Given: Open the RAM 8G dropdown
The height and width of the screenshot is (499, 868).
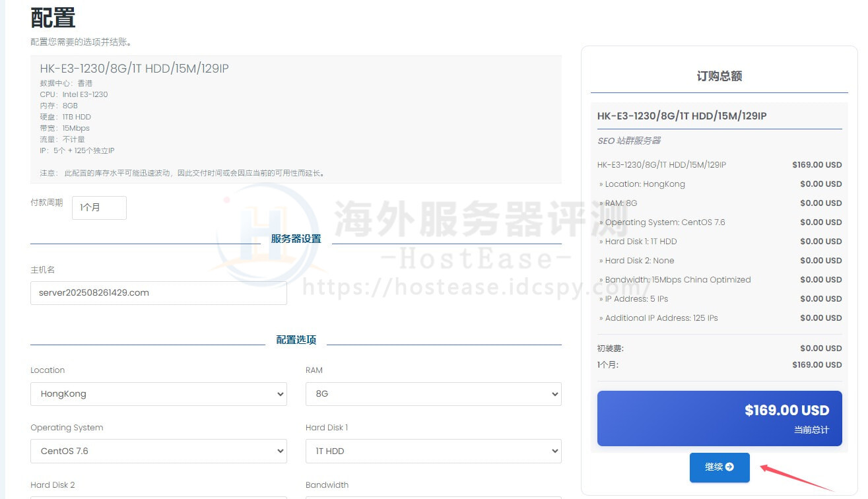Looking at the screenshot, I should [433, 394].
